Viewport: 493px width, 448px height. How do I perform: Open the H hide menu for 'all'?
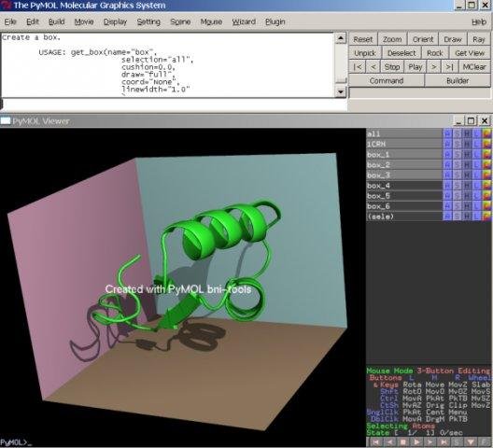(x=467, y=133)
